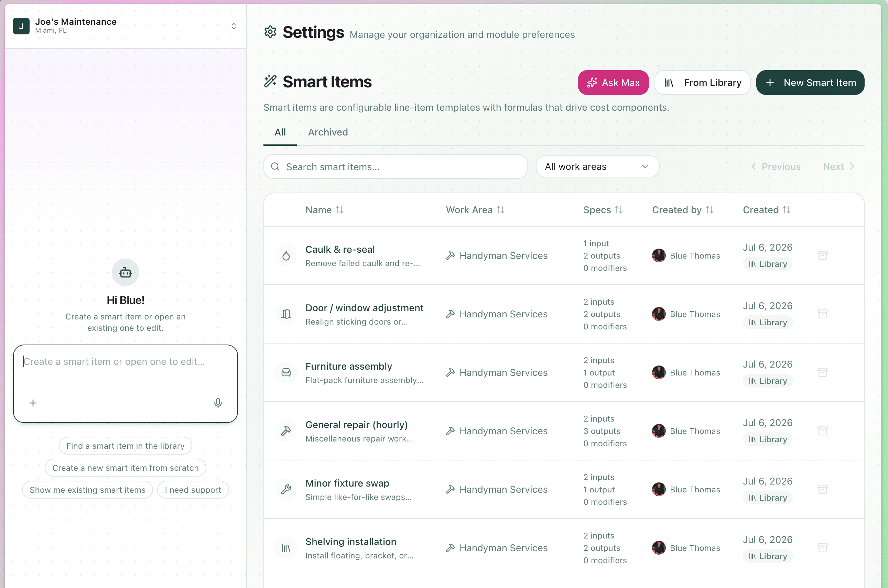
Task: Open the All work areas dropdown
Action: pos(597,166)
